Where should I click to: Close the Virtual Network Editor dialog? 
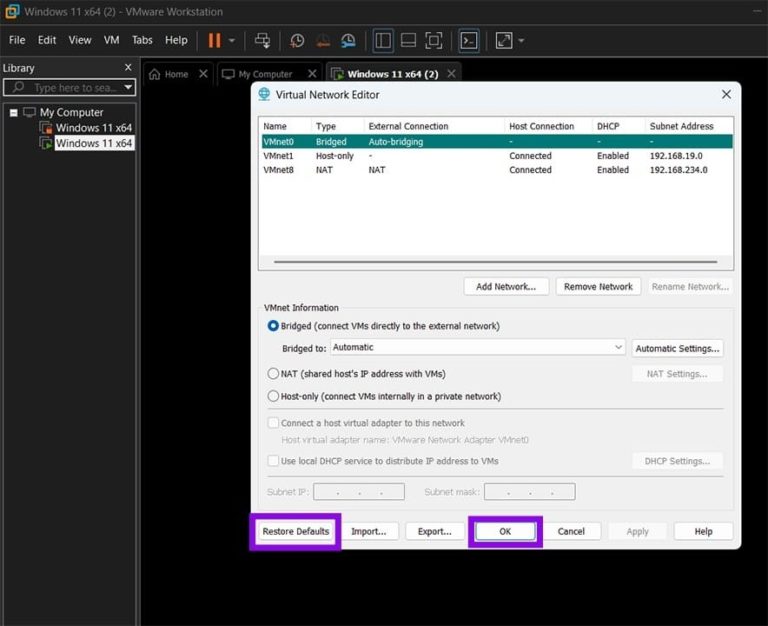[726, 94]
